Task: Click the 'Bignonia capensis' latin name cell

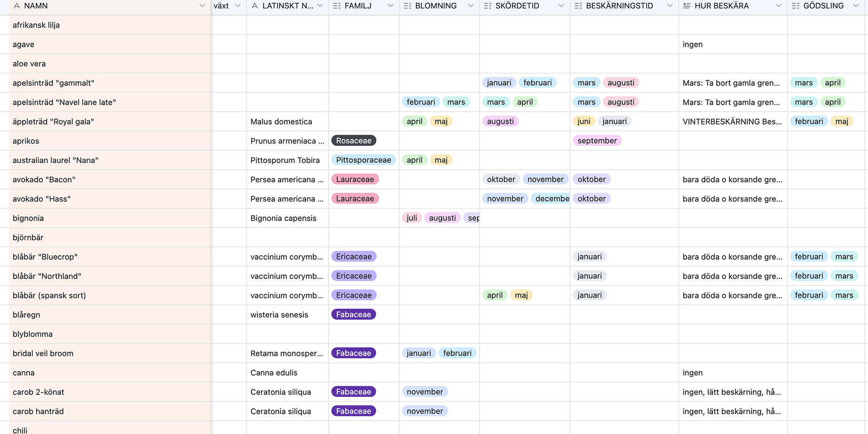Action: [x=287, y=218]
